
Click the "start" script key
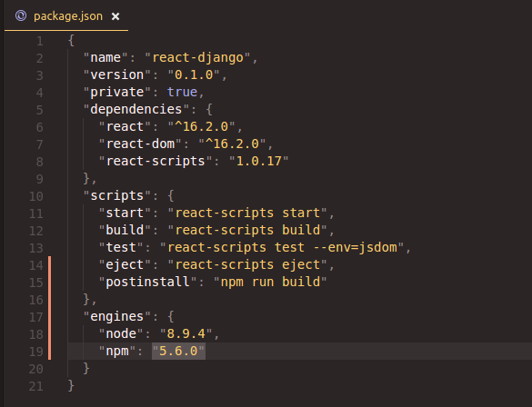coord(125,213)
